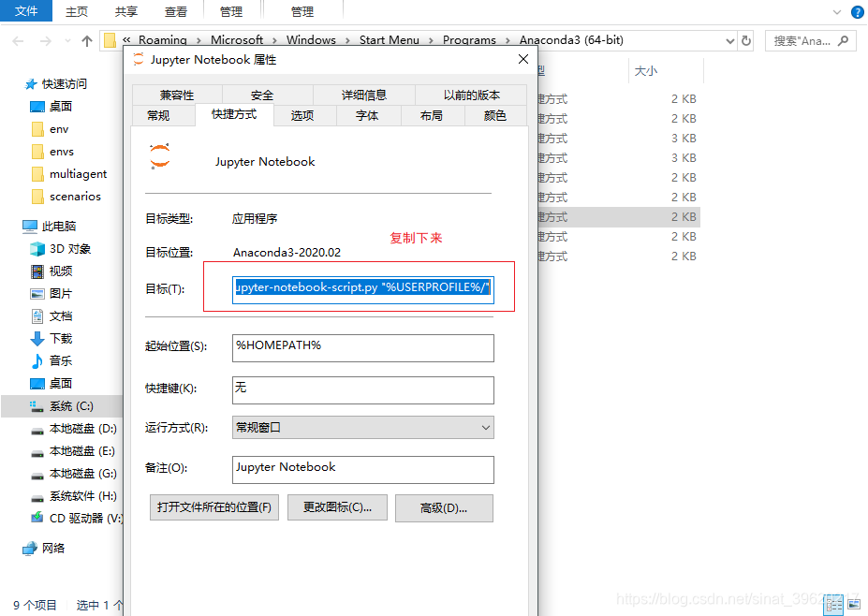Select the 字体 tab

coord(367,115)
